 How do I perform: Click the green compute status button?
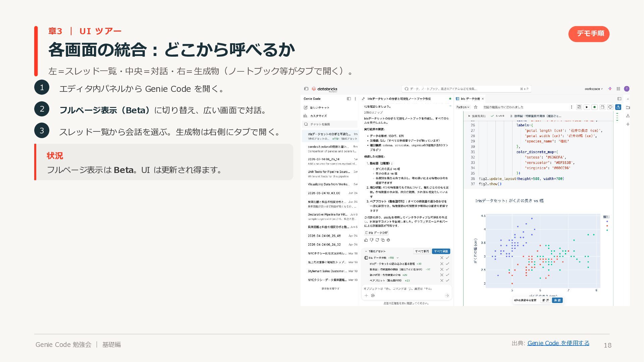(x=594, y=107)
